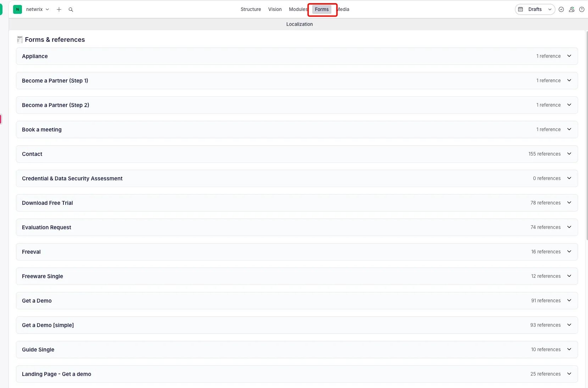Click the 12 references count
588x388 pixels.
[x=546, y=276]
